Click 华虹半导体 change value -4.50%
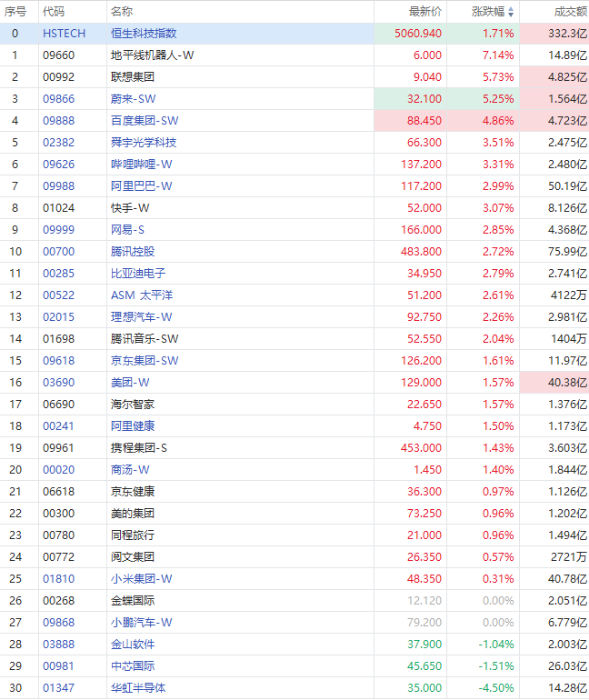 click(497, 688)
